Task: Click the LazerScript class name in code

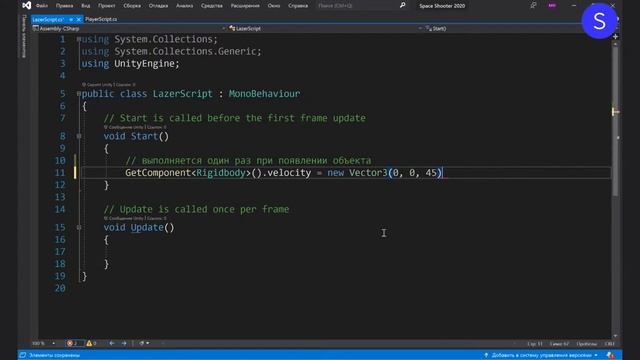Action: [x=182, y=94]
